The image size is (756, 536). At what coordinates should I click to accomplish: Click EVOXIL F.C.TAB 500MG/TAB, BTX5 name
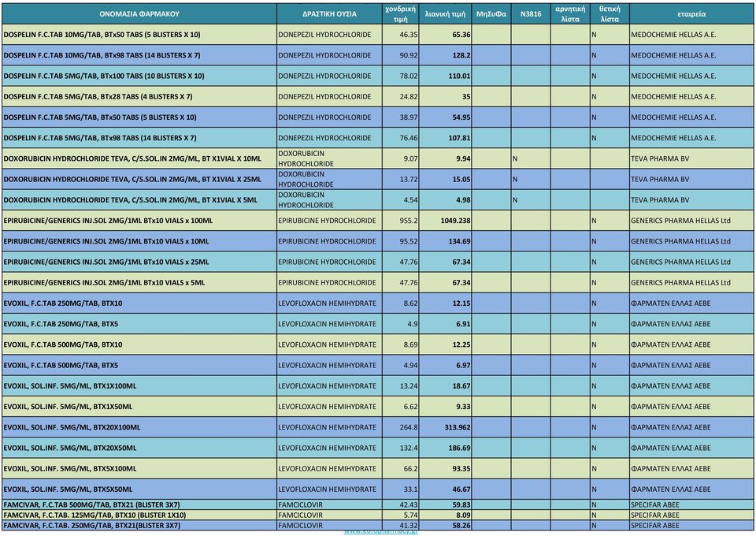[61, 366]
